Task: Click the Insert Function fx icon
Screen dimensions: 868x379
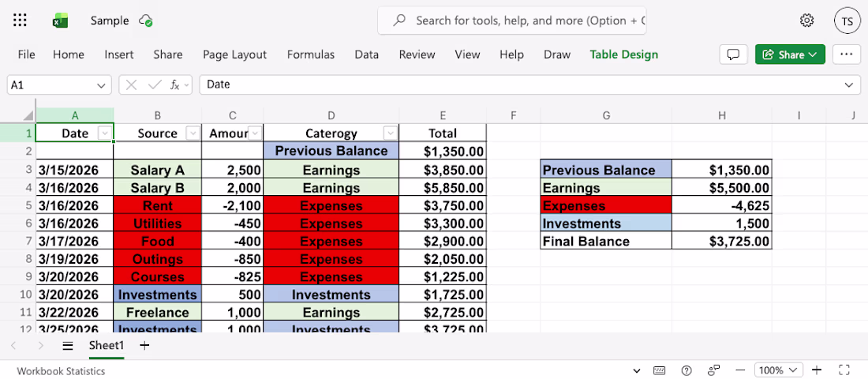Action: [176, 84]
